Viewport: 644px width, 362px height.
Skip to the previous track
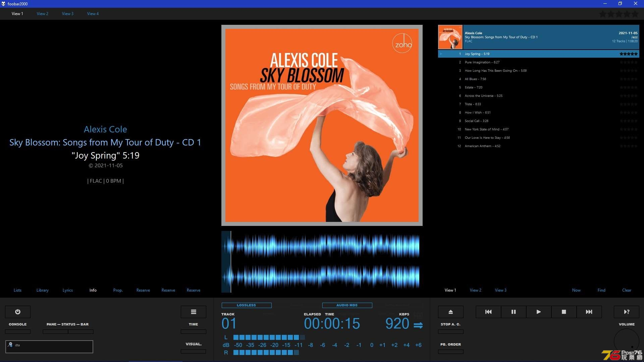tap(488, 312)
